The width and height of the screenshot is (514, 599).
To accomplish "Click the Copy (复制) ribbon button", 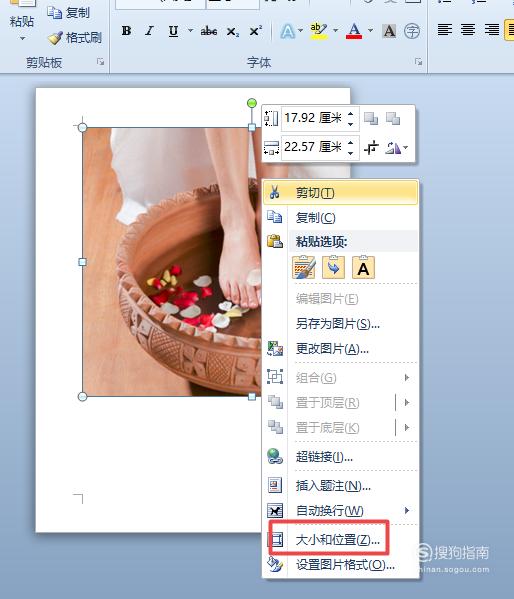I will (68, 13).
